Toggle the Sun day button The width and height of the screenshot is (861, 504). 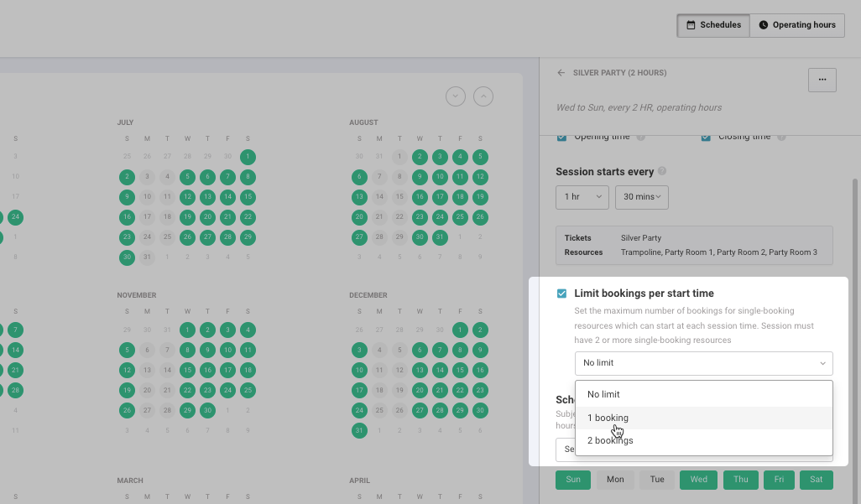click(x=573, y=480)
